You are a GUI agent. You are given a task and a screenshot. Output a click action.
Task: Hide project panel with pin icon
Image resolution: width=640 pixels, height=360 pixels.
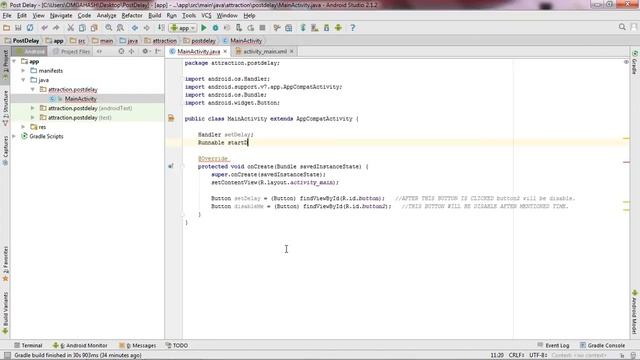click(158, 51)
